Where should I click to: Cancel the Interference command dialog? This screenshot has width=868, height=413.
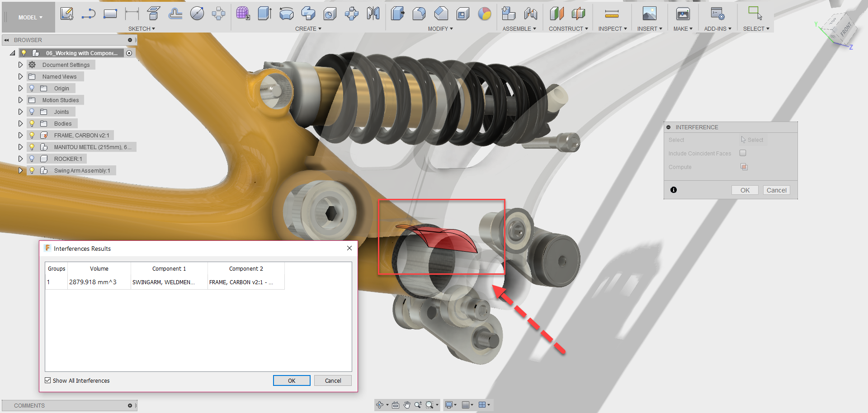[x=776, y=190]
